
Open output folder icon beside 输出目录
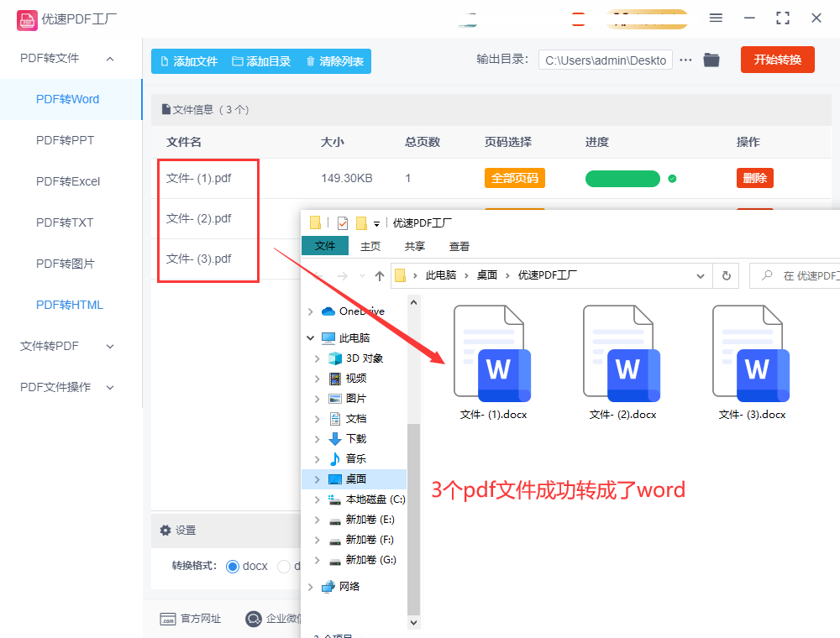711,60
